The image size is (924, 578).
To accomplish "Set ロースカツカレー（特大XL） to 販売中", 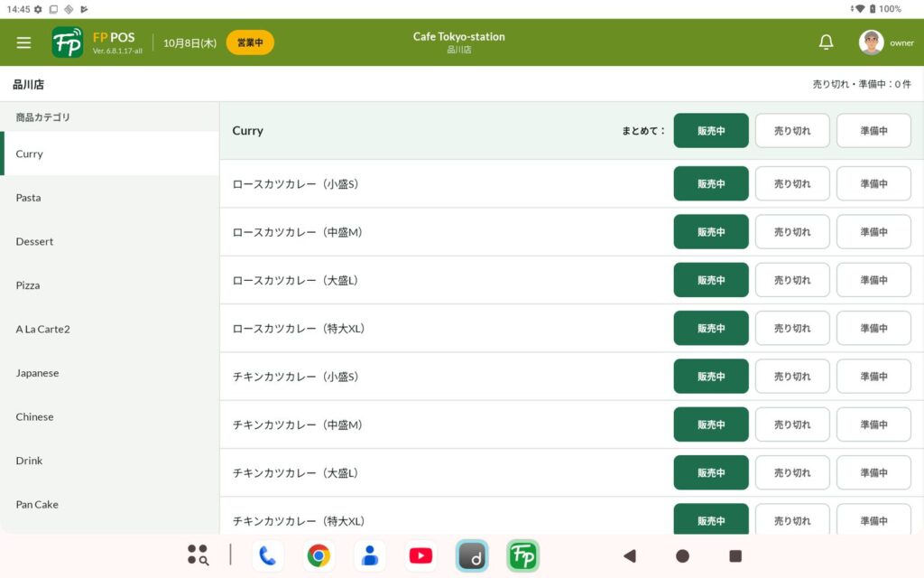I will (x=711, y=328).
